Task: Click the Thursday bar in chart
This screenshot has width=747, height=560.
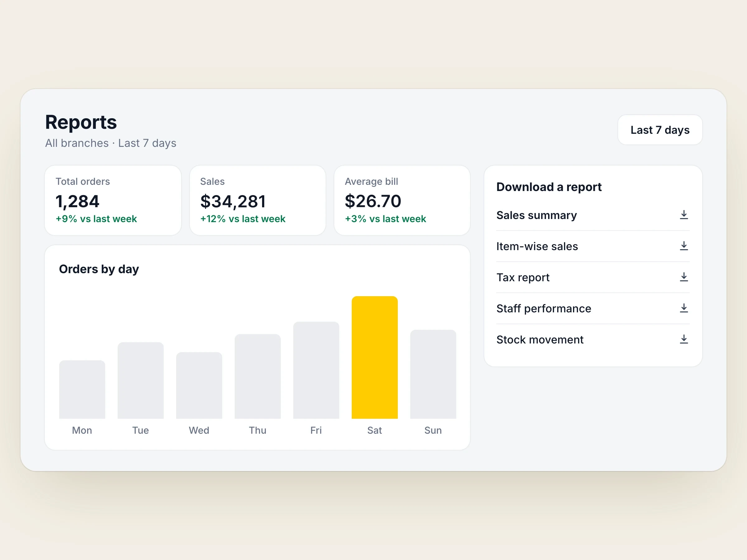Action: tap(258, 376)
